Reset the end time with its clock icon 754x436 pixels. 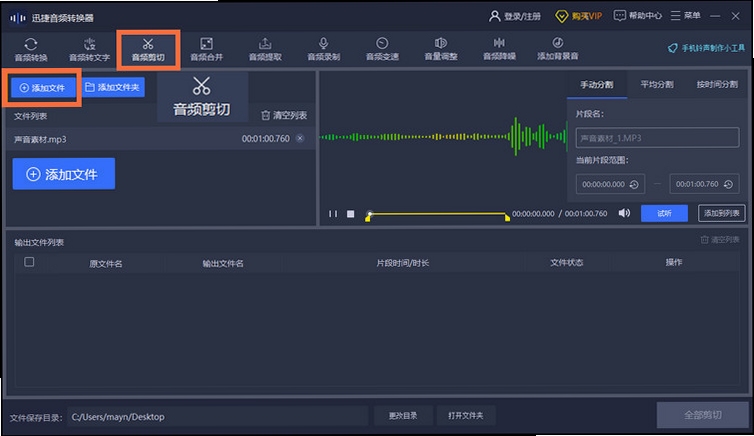(x=729, y=185)
